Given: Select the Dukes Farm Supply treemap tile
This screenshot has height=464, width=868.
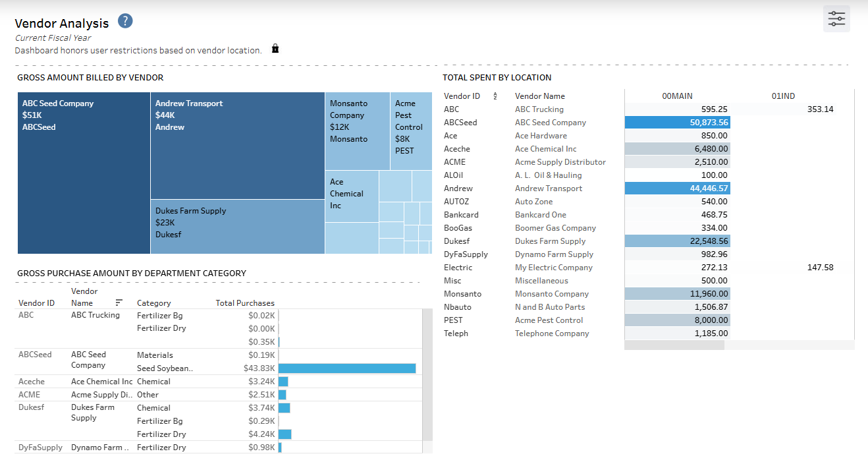Looking at the screenshot, I should (238, 227).
